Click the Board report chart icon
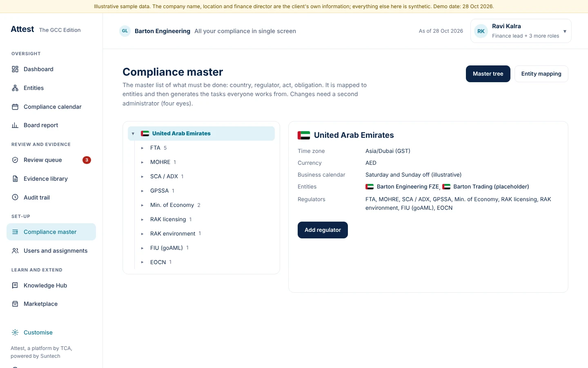This screenshot has height=368, width=588. coord(15,125)
